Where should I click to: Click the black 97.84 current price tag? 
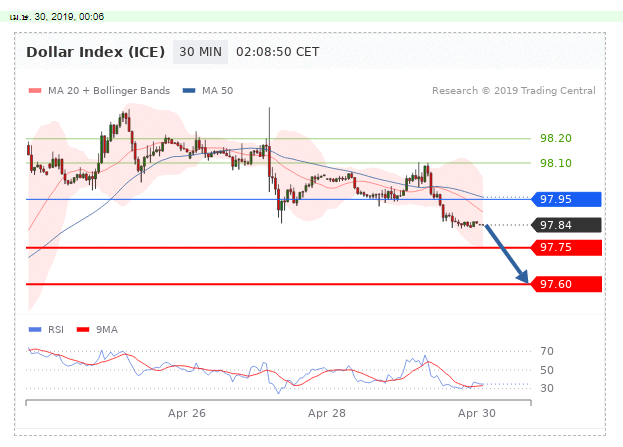tap(566, 225)
